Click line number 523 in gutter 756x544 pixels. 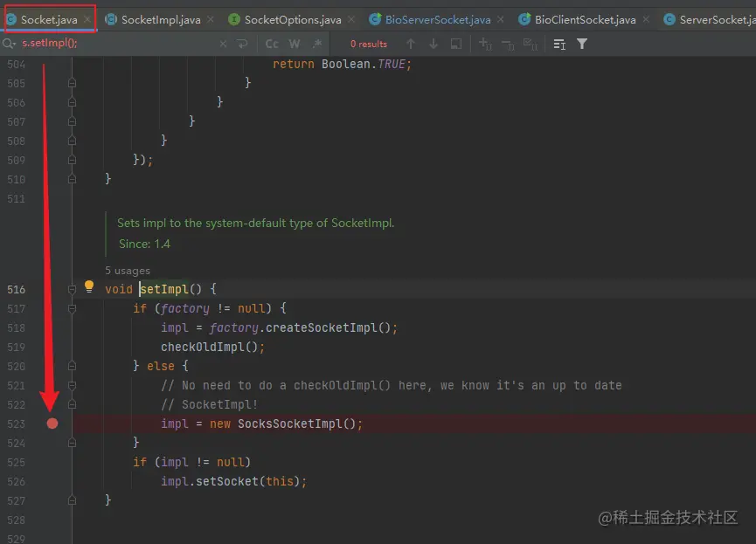tap(17, 424)
